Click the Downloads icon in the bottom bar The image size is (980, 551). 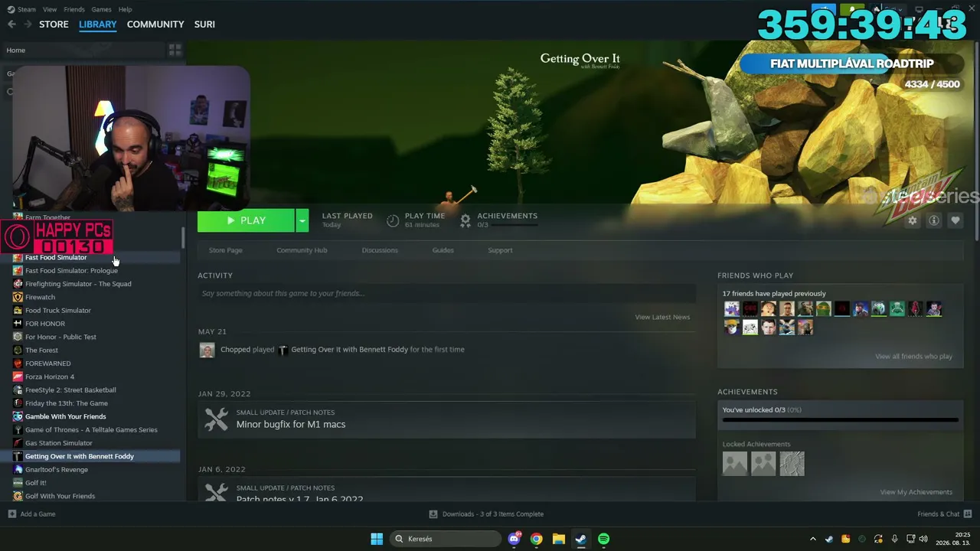pyautogui.click(x=433, y=514)
